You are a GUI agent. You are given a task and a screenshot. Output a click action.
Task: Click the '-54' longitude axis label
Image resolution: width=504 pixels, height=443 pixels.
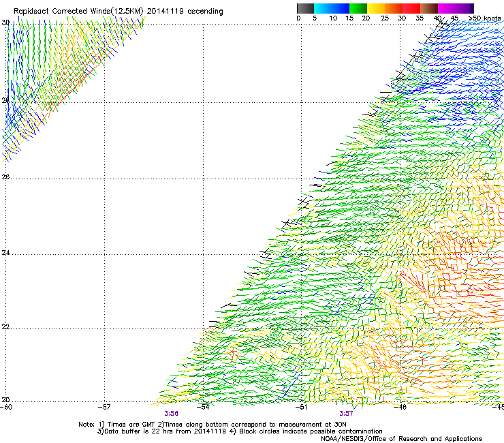203,407
